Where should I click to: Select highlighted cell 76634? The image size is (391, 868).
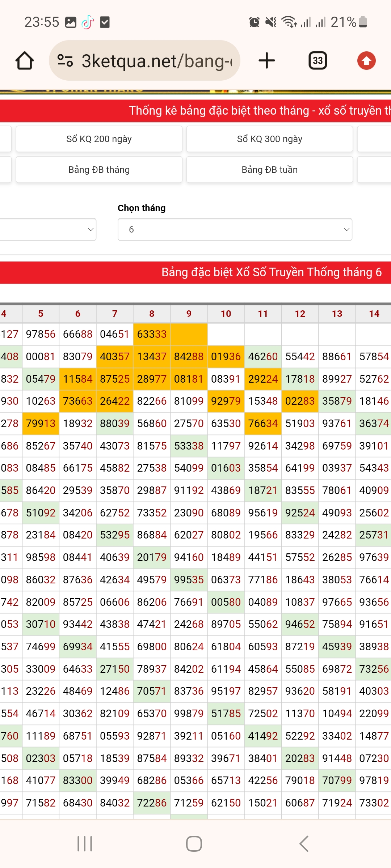263,424
